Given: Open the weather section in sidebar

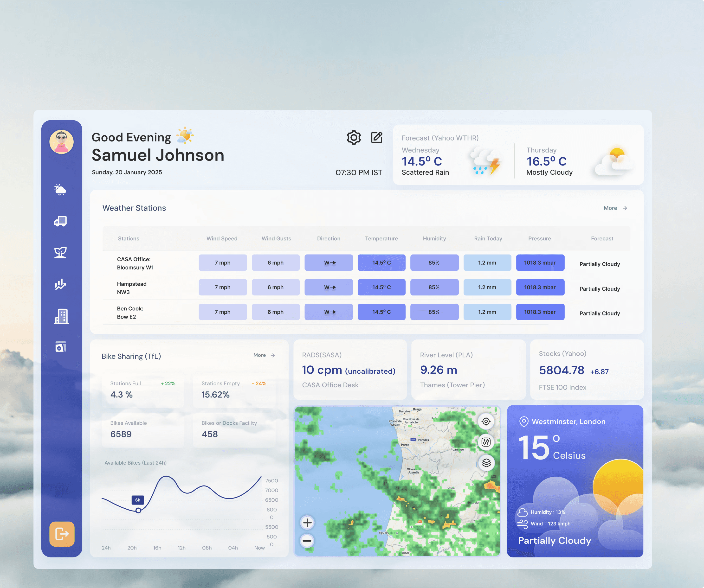Looking at the screenshot, I should click(60, 190).
